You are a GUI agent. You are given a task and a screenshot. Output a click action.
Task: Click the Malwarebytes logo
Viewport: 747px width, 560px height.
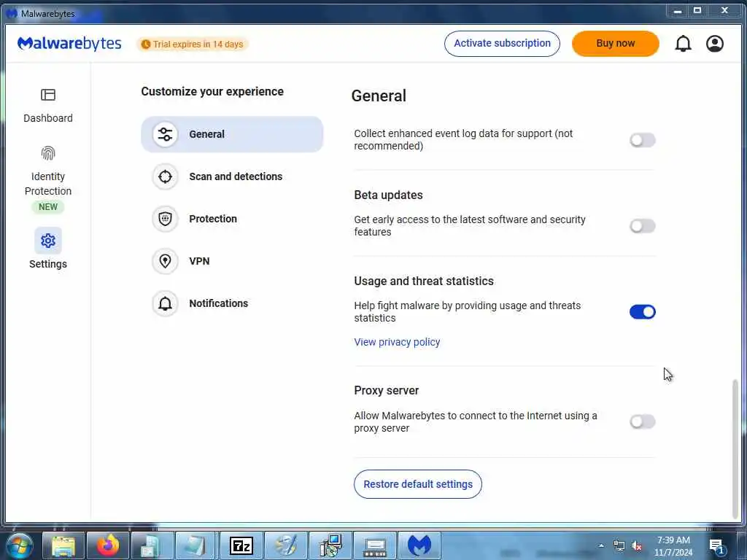pyautogui.click(x=69, y=44)
